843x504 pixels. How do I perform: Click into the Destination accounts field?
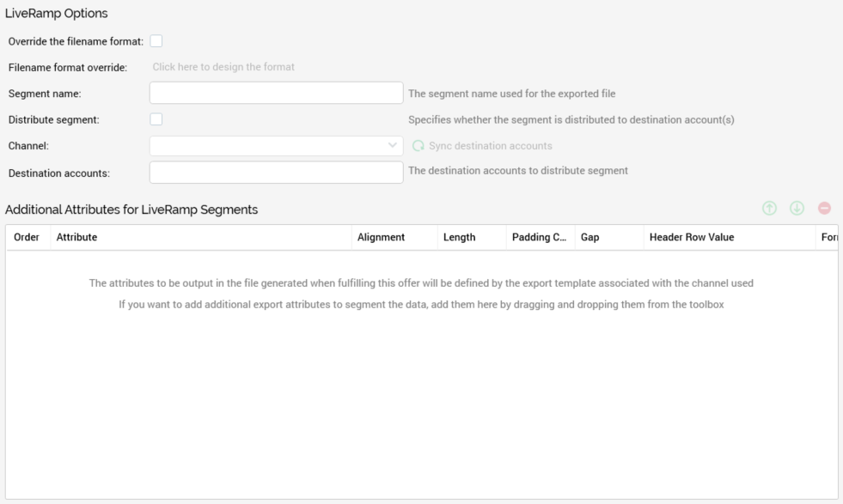[x=276, y=172]
